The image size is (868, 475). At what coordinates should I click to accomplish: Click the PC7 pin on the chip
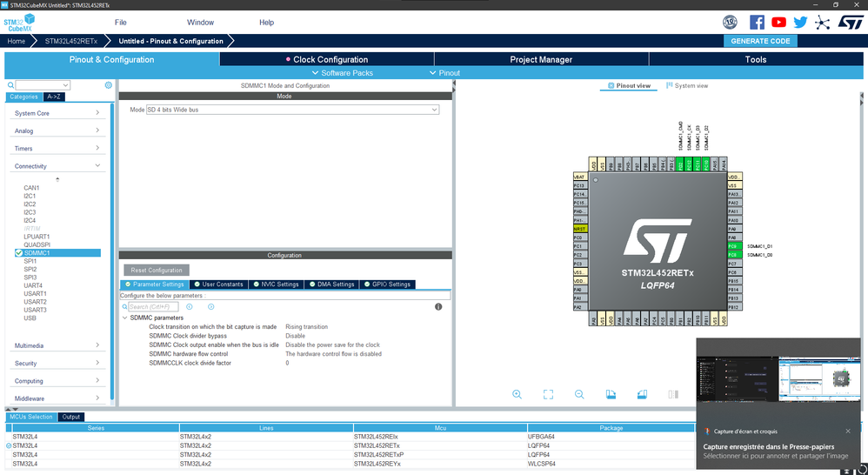pyautogui.click(x=735, y=264)
